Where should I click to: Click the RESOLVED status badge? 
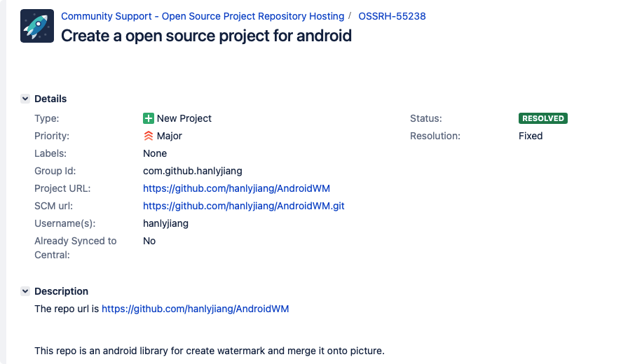[542, 118]
